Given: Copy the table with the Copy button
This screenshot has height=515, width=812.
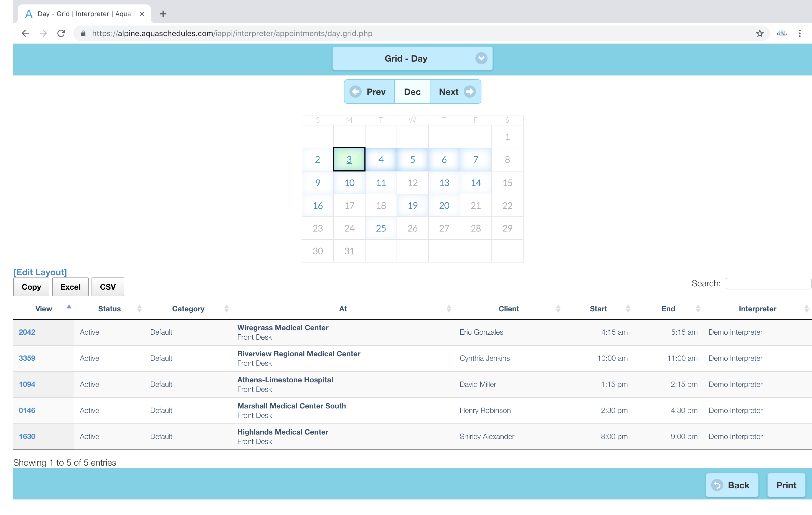Looking at the screenshot, I should (31, 287).
